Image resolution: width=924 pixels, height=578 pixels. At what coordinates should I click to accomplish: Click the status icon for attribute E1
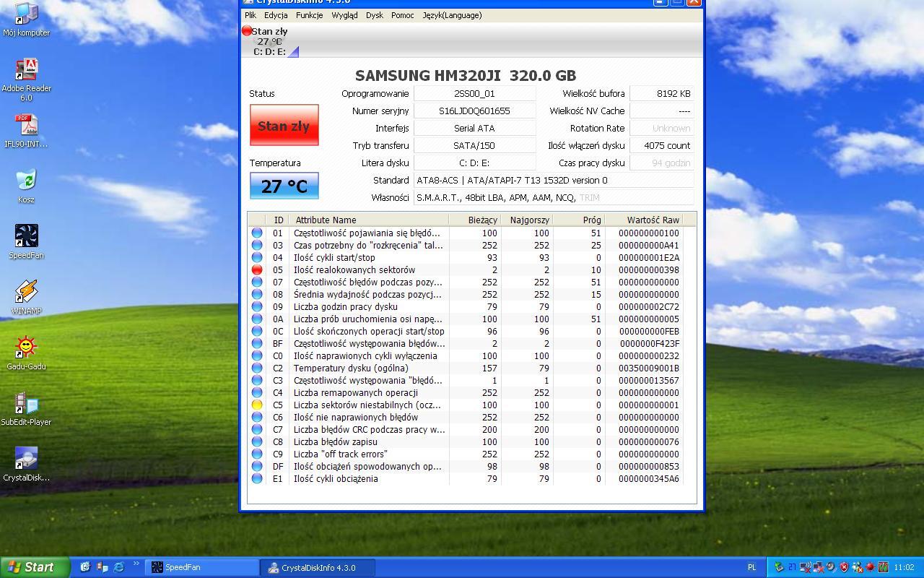pos(257,479)
